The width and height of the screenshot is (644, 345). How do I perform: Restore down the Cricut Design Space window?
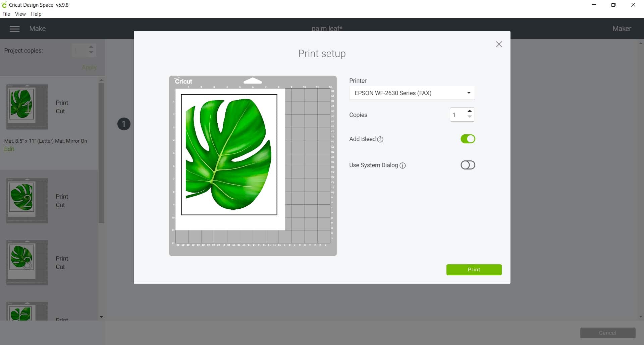click(x=613, y=5)
